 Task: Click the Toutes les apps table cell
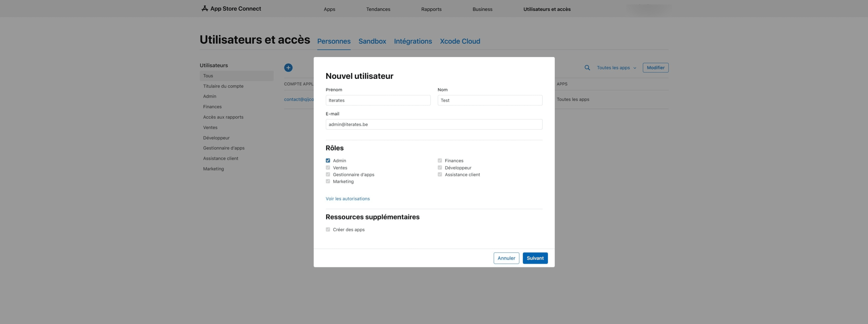tap(573, 100)
